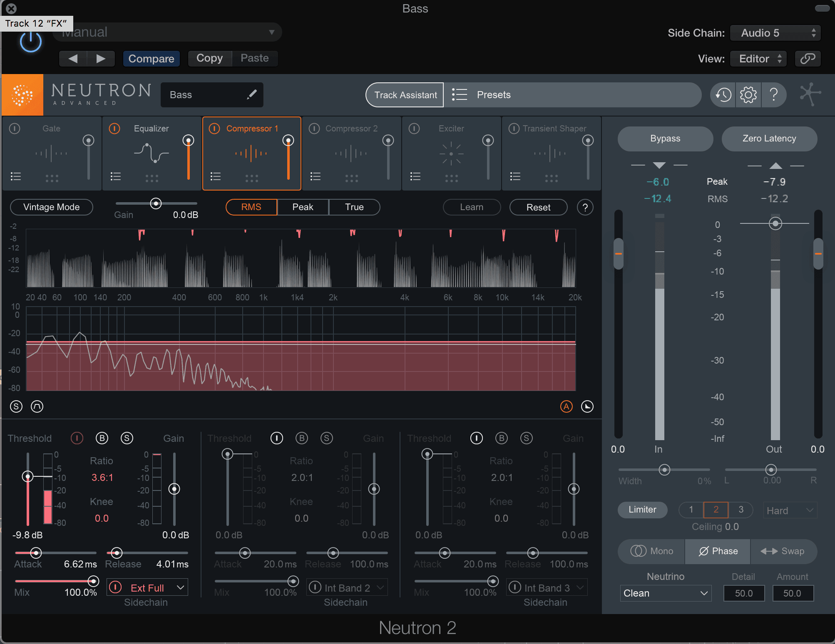Open the help question mark in header
Image resolution: width=835 pixels, height=644 pixels.
click(x=774, y=95)
